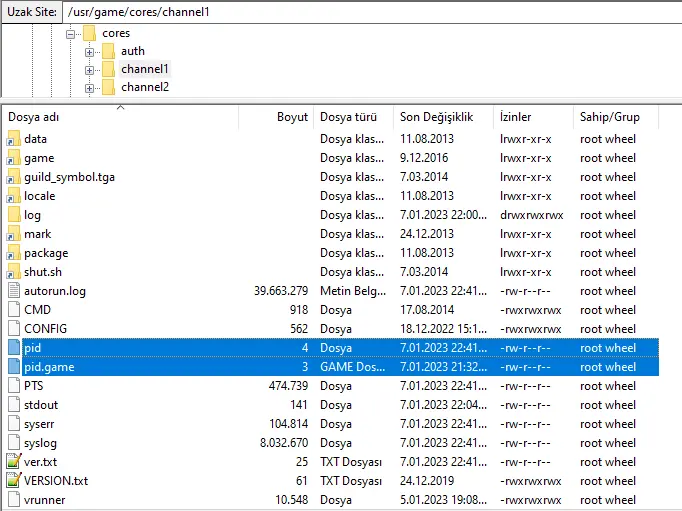Collapse the cores folder tree node
682x511 pixels.
pyautogui.click(x=71, y=33)
